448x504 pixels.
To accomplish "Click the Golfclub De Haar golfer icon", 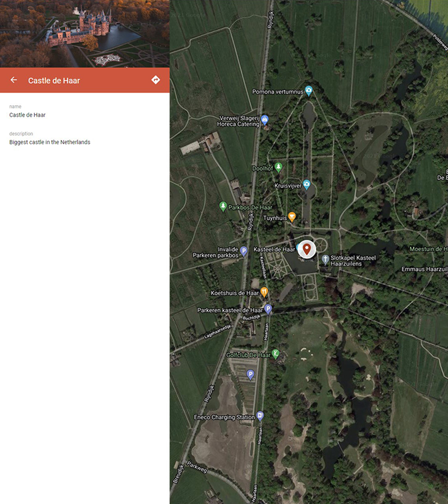I will 276,353.
